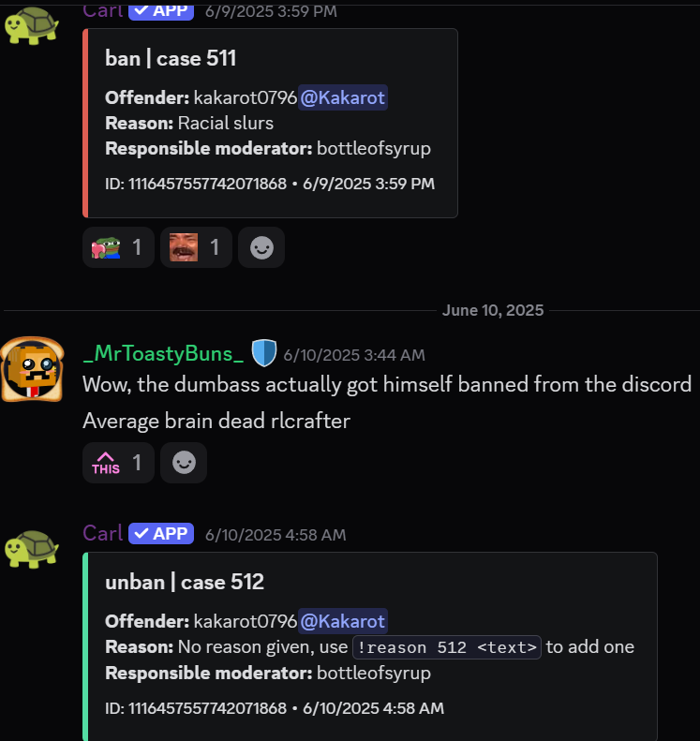
Task: Click the blue shield role badge
Action: pos(264,353)
